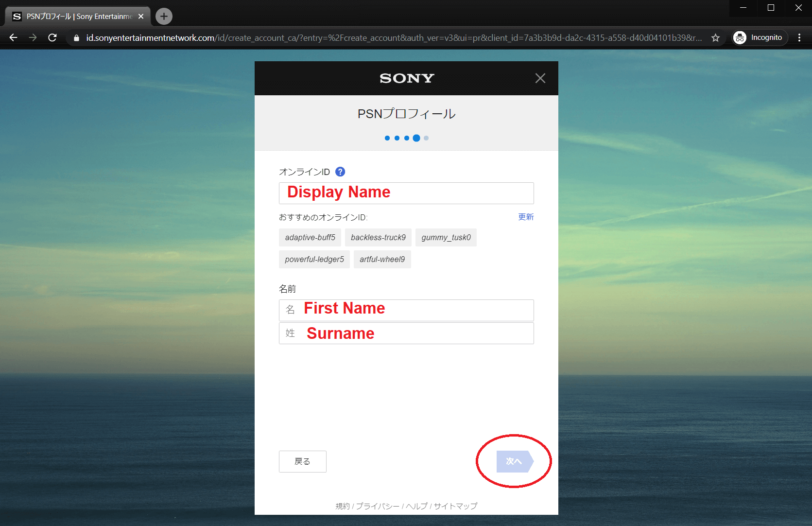Click the PSNプロフィール heading text
The image size is (812, 526).
pos(406,114)
